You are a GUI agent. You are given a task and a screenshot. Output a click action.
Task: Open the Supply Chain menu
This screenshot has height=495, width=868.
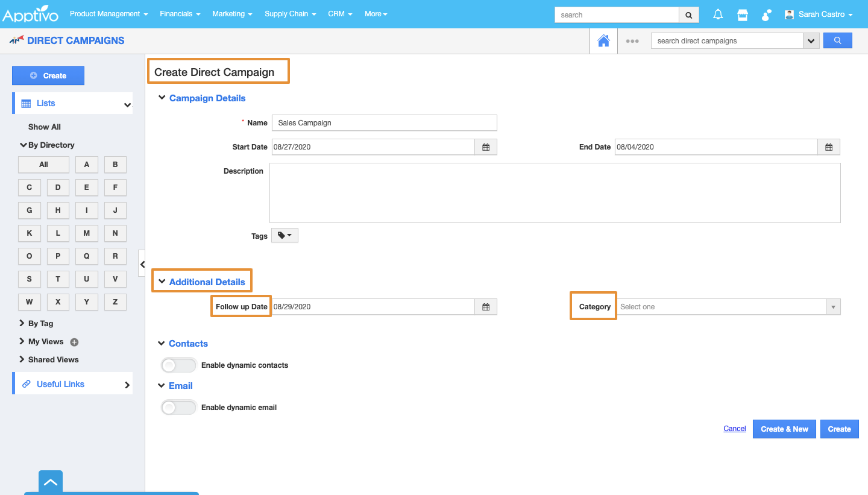[x=290, y=14]
